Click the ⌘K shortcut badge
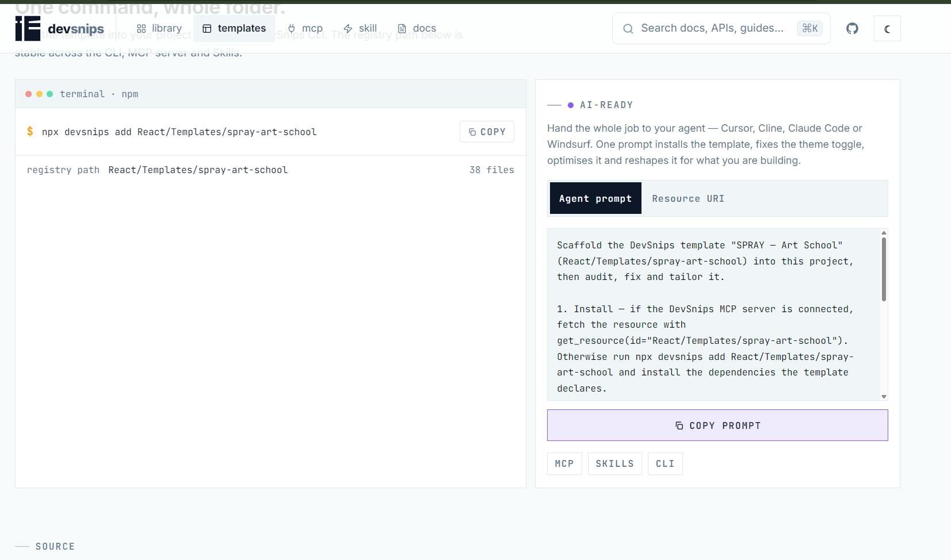 pos(809,28)
